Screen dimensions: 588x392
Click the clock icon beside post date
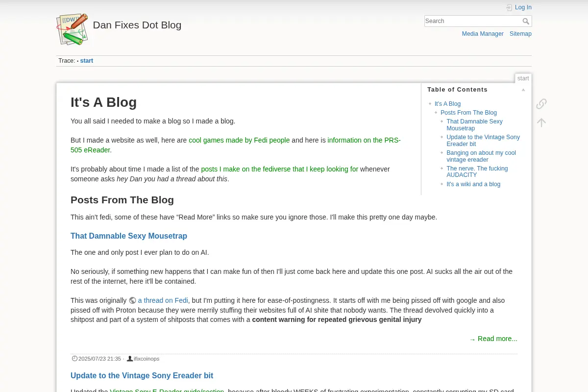(74, 359)
